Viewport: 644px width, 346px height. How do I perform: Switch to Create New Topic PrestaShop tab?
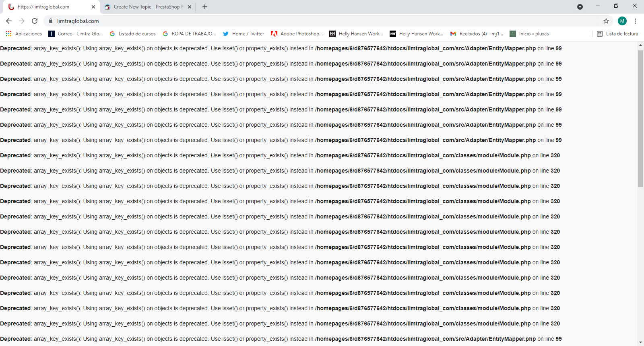[x=147, y=7]
